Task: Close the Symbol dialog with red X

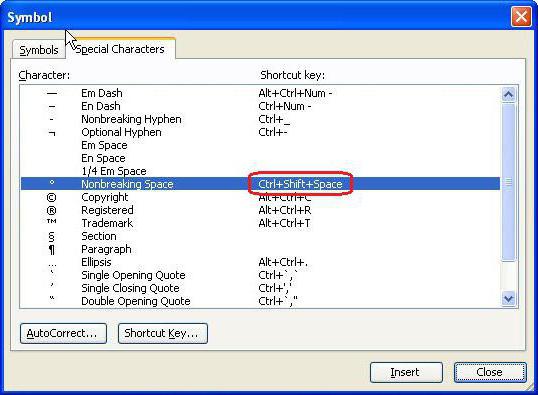Action: click(x=521, y=16)
